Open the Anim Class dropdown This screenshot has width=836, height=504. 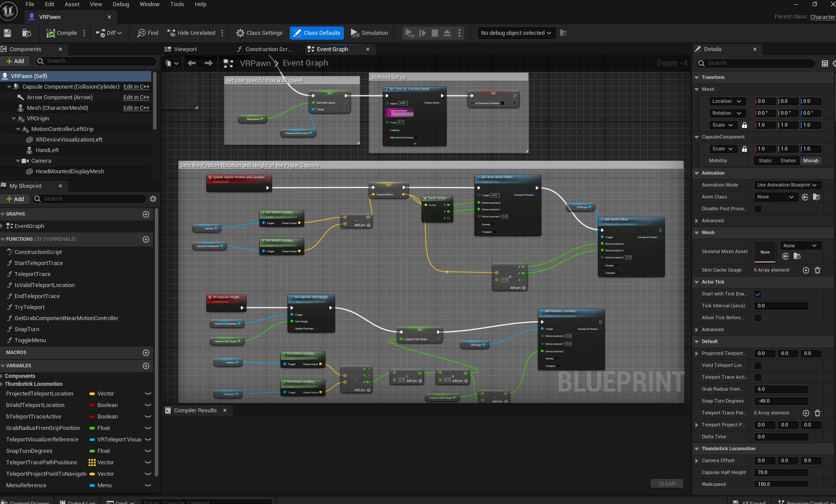click(776, 197)
